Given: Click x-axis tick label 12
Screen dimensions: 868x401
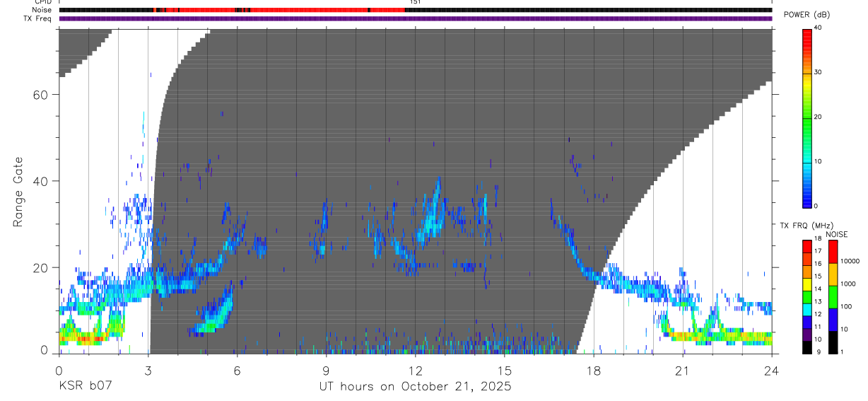Looking at the screenshot, I should click(415, 370).
